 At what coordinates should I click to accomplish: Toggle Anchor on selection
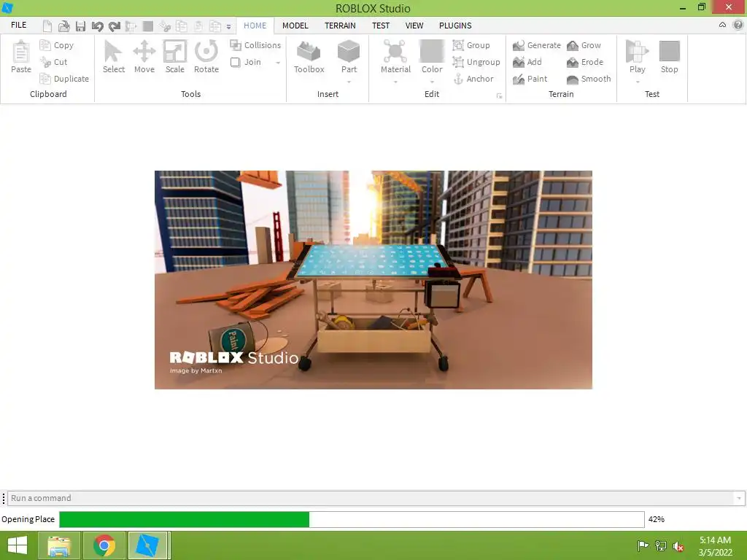coord(473,79)
